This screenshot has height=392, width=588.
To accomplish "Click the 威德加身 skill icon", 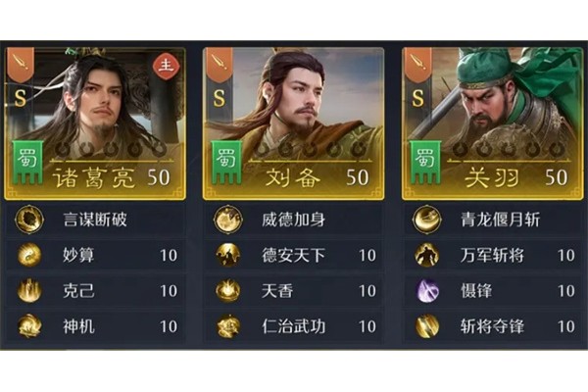I will 228,220.
